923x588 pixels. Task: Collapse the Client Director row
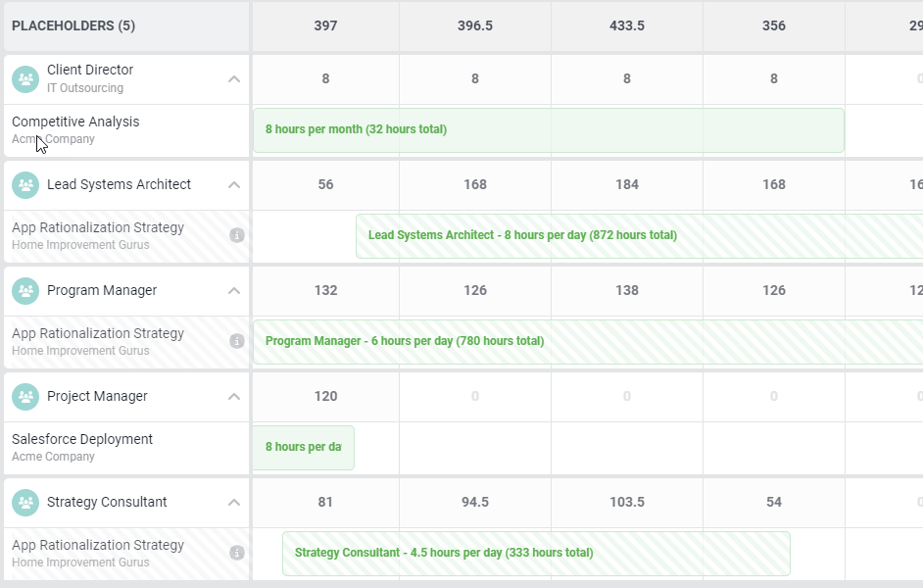[233, 79]
